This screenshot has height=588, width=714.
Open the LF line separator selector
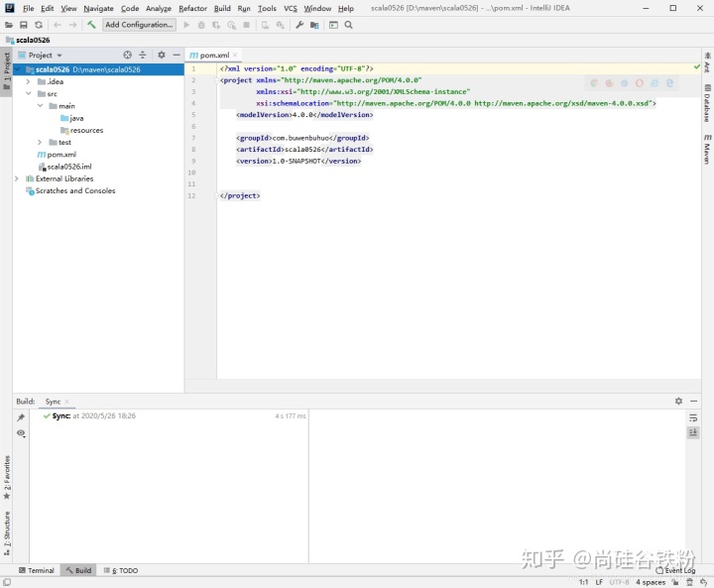[599, 582]
